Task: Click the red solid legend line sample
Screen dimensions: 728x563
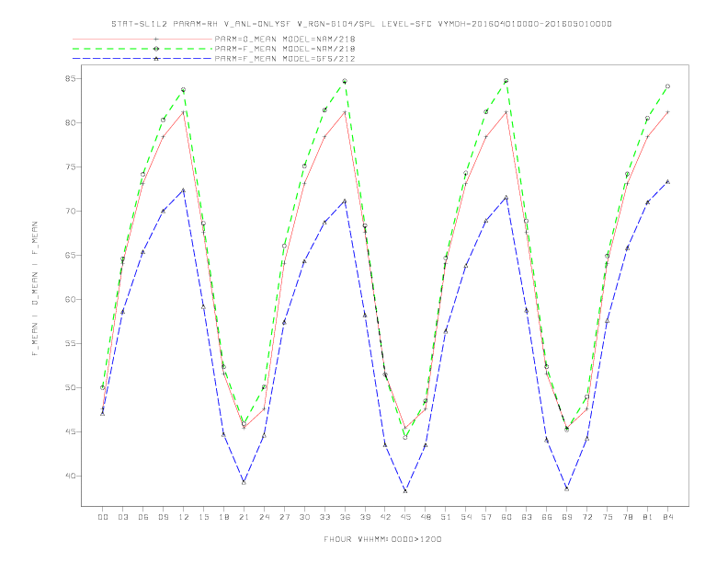Action: click(142, 39)
